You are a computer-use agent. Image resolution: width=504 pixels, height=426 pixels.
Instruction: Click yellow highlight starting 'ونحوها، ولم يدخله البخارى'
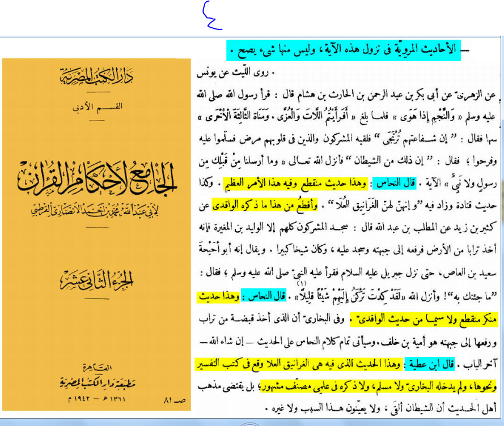tap(379, 387)
